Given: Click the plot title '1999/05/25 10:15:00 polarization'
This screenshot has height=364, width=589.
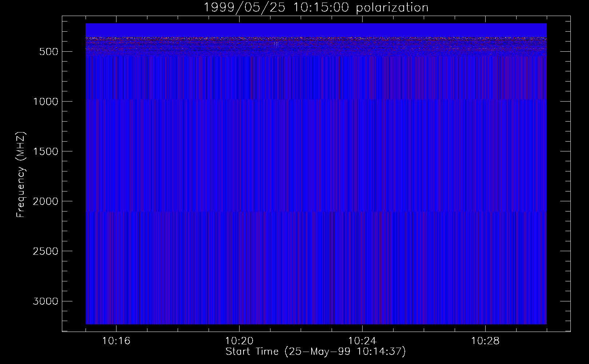Looking at the screenshot, I should click(x=316, y=7).
